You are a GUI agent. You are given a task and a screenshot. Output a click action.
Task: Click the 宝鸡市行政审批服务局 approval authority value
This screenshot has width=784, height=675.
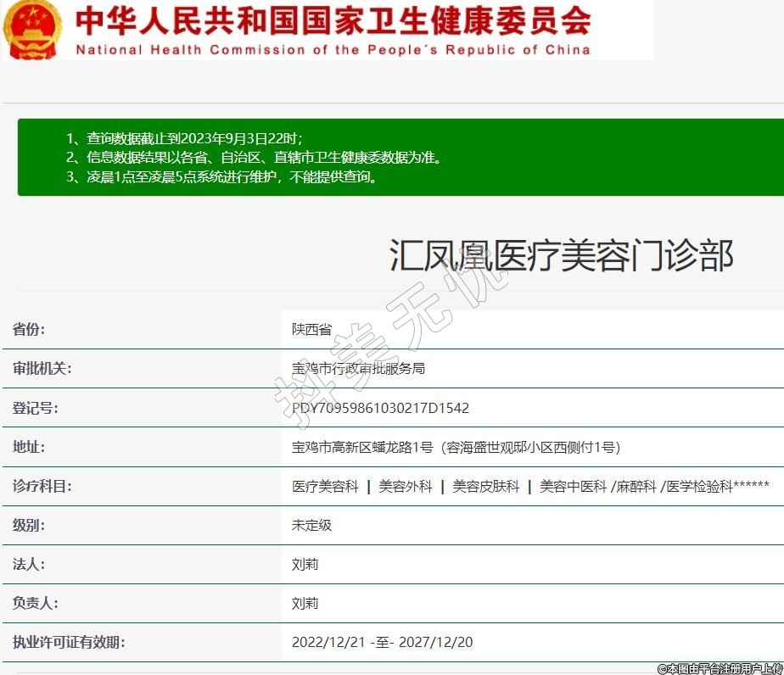pyautogui.click(x=358, y=369)
